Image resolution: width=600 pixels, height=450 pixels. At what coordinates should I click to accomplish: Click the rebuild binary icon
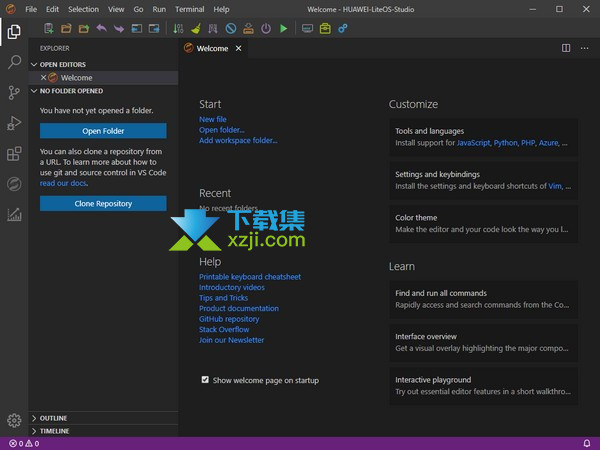click(x=213, y=28)
